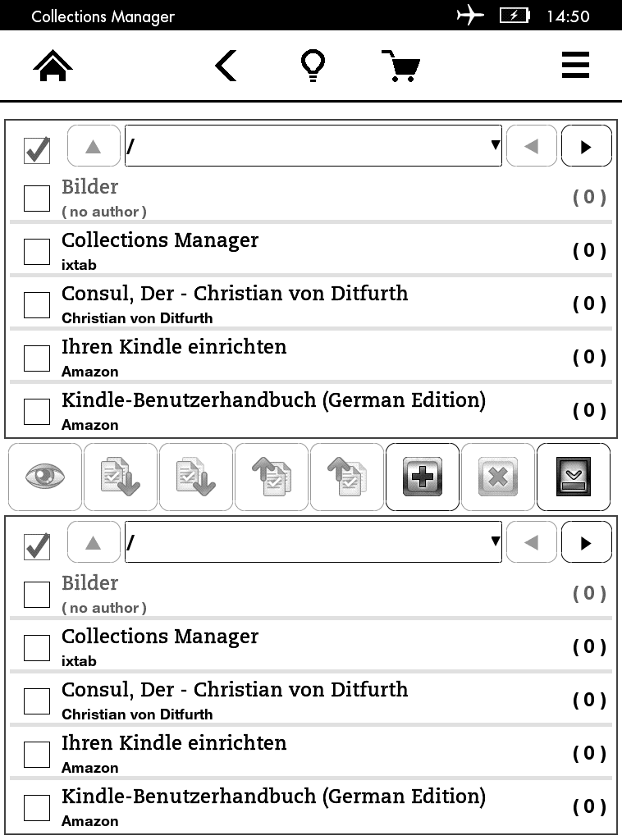Image resolution: width=622 pixels, height=840 pixels.
Task: Select the Consul, Der entry in the lower panel
Action: coord(37,701)
